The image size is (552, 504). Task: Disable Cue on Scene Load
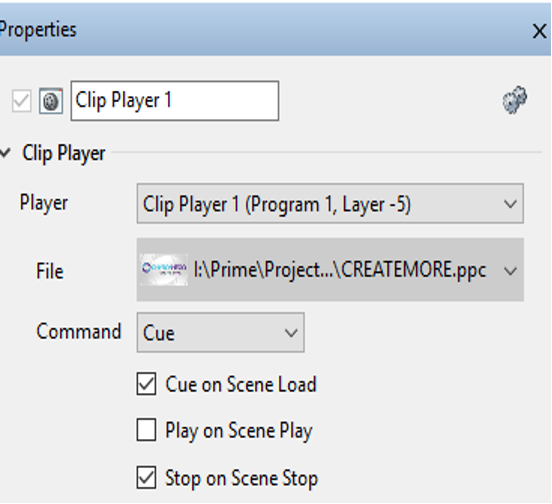point(146,384)
